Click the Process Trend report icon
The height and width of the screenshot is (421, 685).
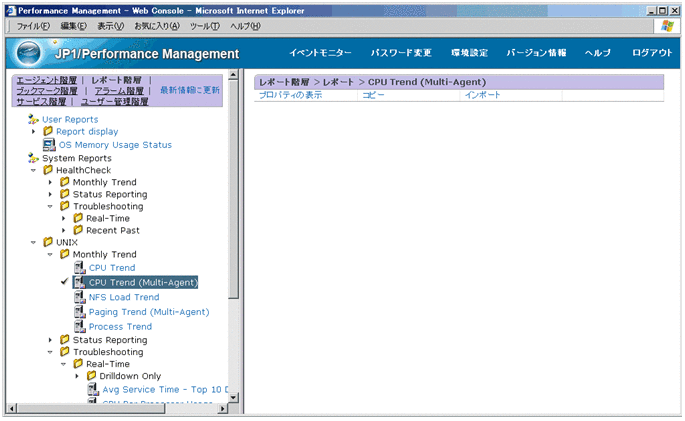[x=80, y=326]
